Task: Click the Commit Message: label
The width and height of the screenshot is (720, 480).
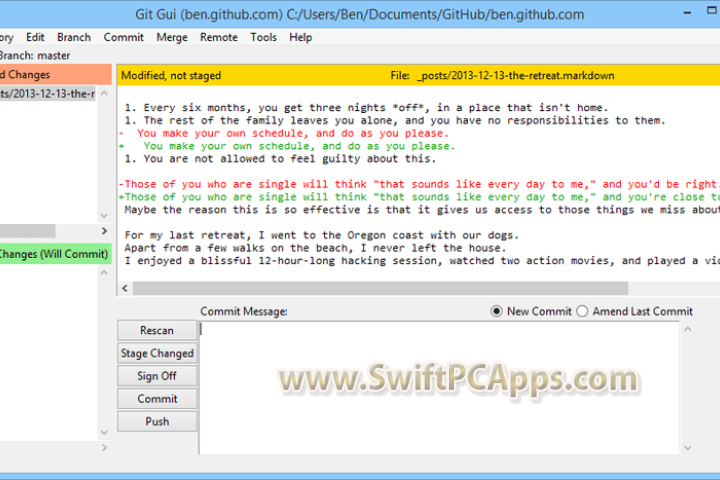Action: tap(244, 311)
